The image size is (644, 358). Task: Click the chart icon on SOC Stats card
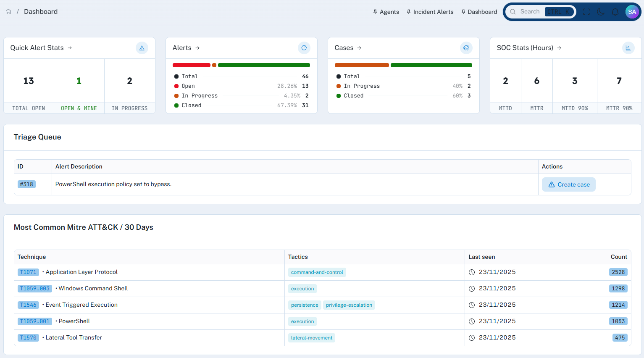(x=628, y=48)
